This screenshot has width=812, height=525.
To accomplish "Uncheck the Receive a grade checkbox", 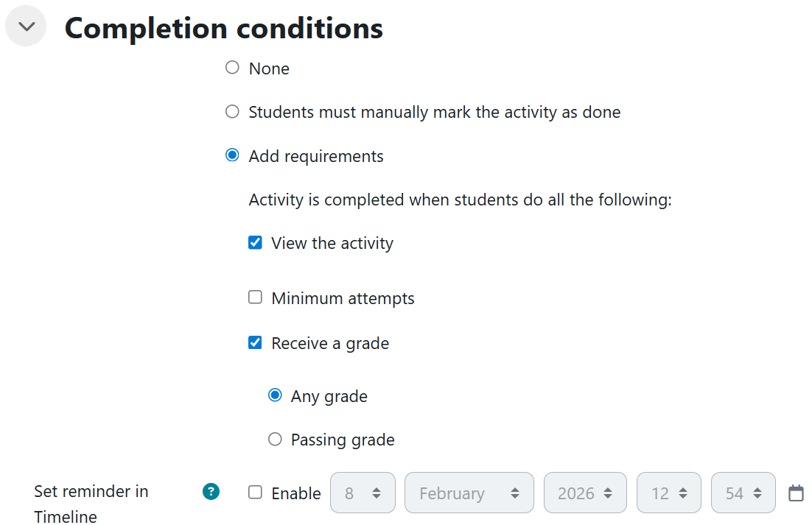I will tap(255, 342).
